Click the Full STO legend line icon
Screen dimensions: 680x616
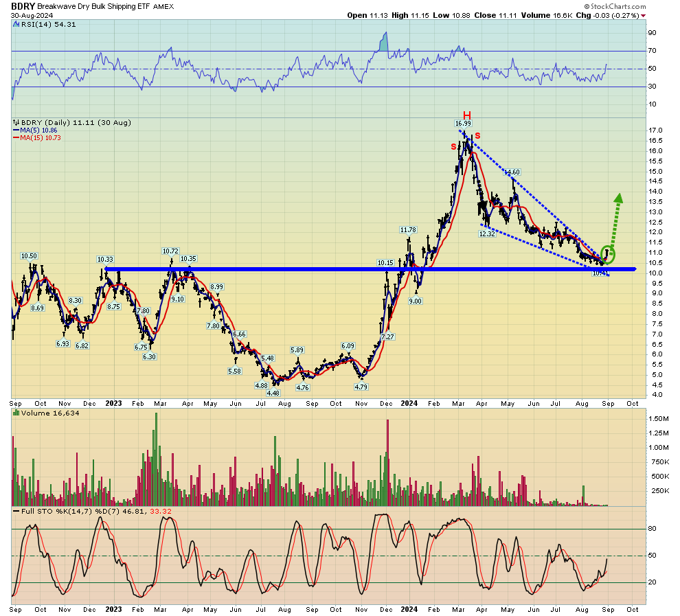click(16, 512)
